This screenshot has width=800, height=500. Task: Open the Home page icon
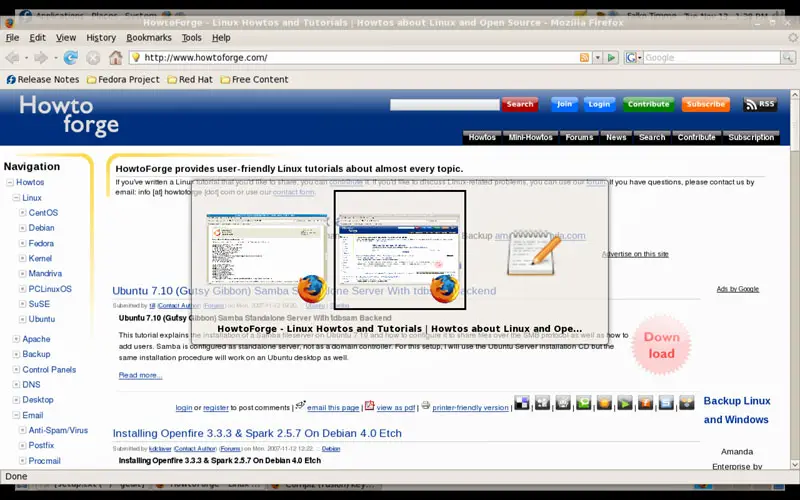116,57
